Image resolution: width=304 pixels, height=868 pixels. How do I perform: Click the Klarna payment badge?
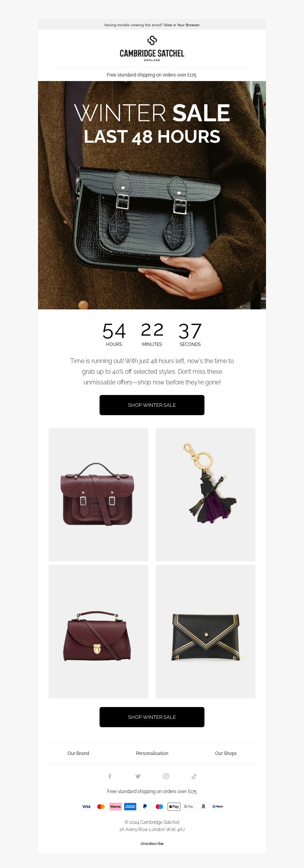point(116,806)
